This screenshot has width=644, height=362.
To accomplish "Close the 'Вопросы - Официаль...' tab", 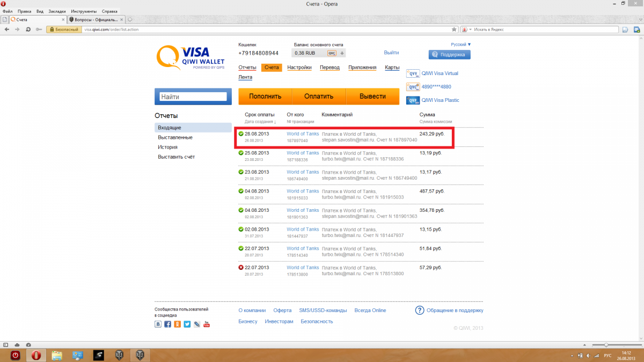I will pyautogui.click(x=122, y=19).
